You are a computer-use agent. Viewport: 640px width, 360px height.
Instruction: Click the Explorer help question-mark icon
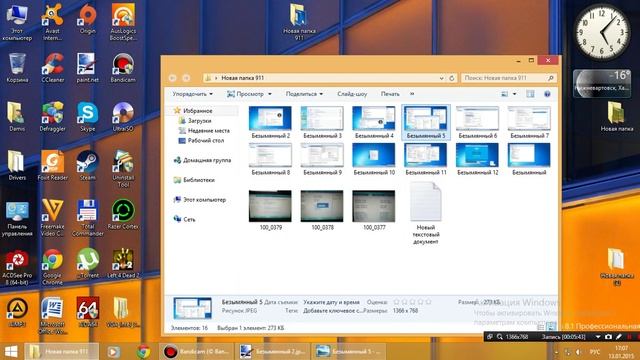547,94
